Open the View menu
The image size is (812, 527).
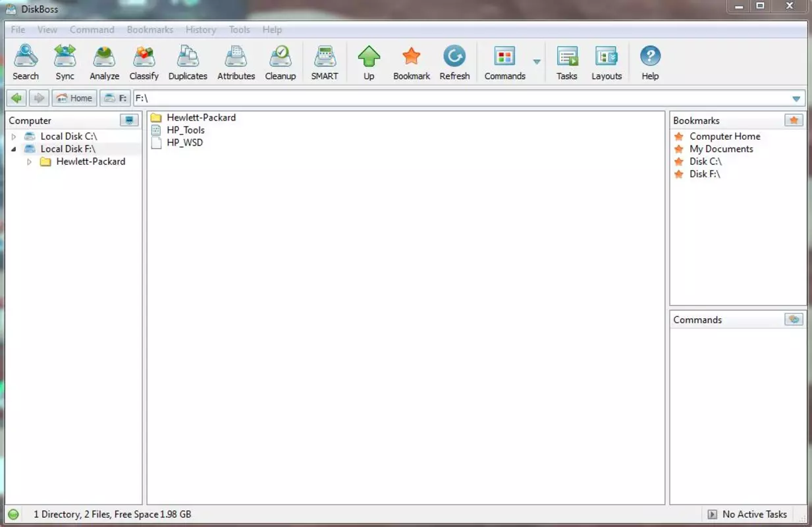tap(47, 30)
